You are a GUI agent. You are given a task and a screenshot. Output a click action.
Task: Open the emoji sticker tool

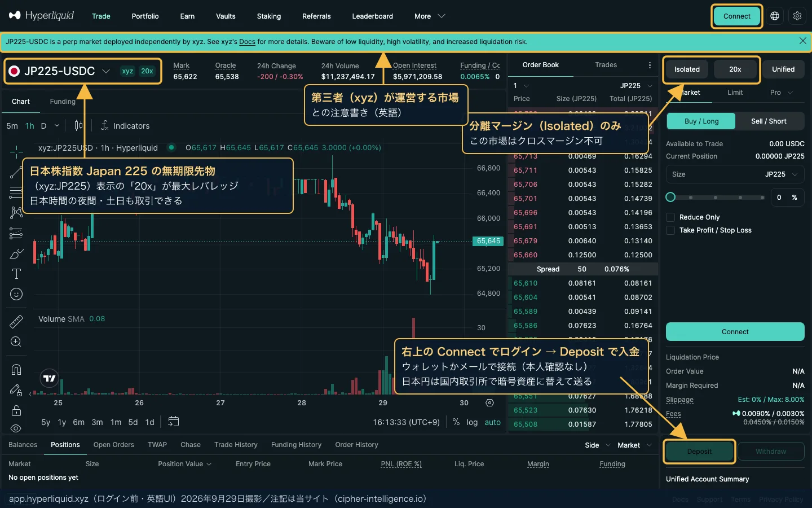pos(16,294)
